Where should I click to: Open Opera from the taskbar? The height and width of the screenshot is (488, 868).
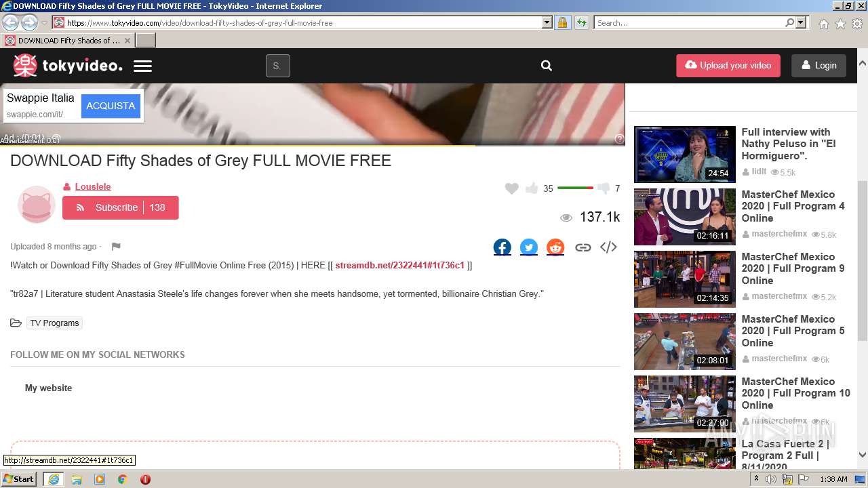pyautogui.click(x=145, y=479)
